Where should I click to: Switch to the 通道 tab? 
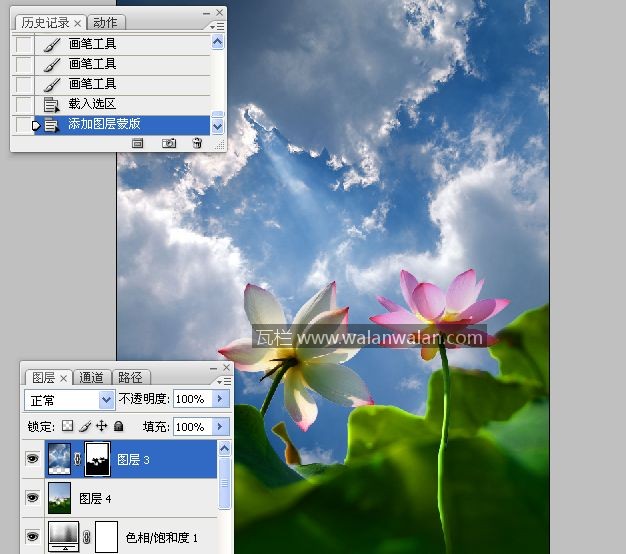point(92,377)
